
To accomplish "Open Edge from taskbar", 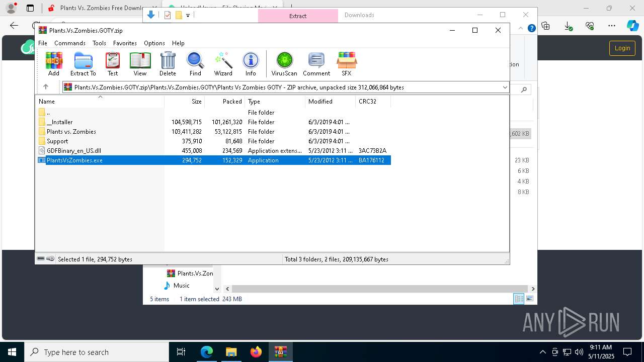I will click(207, 352).
